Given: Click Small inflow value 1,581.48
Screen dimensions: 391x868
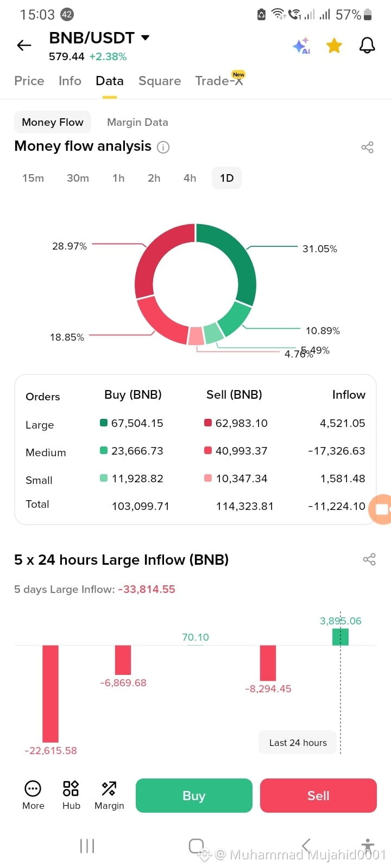Looking at the screenshot, I should (343, 478).
